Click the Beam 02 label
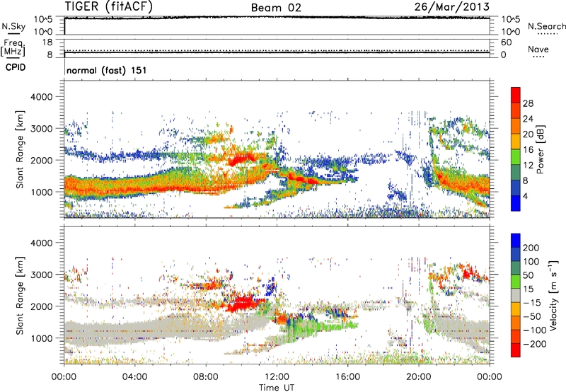The width and height of the screenshot is (566, 392). [x=276, y=8]
